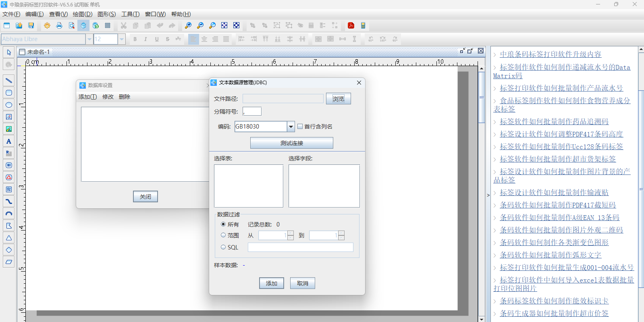Enable the 首行含列名 checkbox

click(300, 127)
